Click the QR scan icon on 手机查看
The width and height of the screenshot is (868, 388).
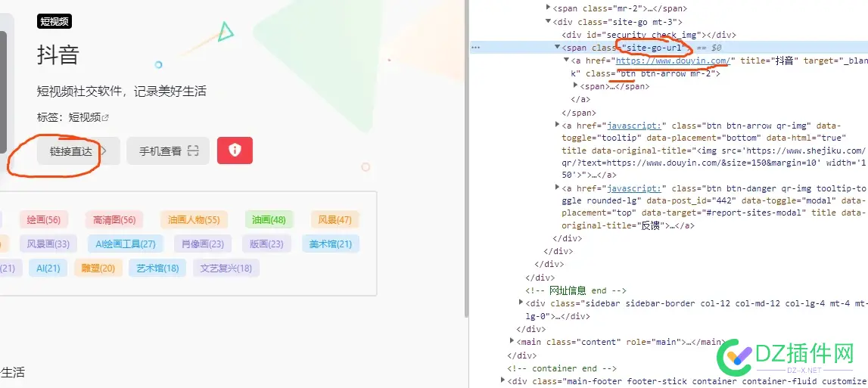coord(193,151)
